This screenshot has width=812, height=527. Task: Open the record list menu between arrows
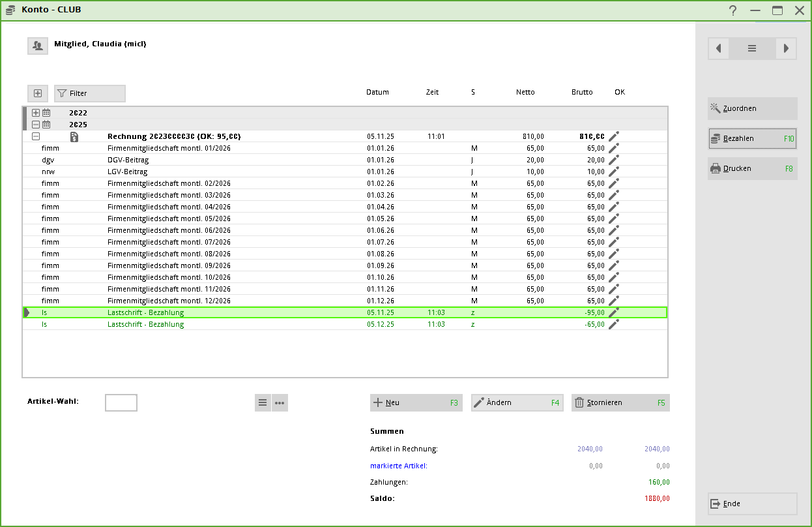(752, 48)
